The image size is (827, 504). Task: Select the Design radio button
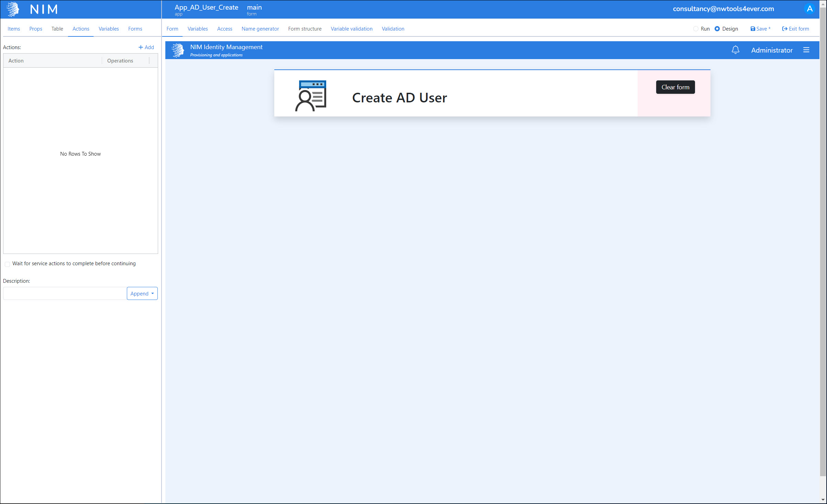pyautogui.click(x=717, y=29)
